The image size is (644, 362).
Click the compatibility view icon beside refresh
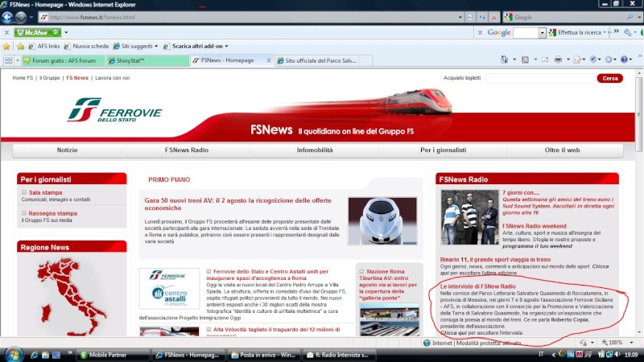pos(471,17)
